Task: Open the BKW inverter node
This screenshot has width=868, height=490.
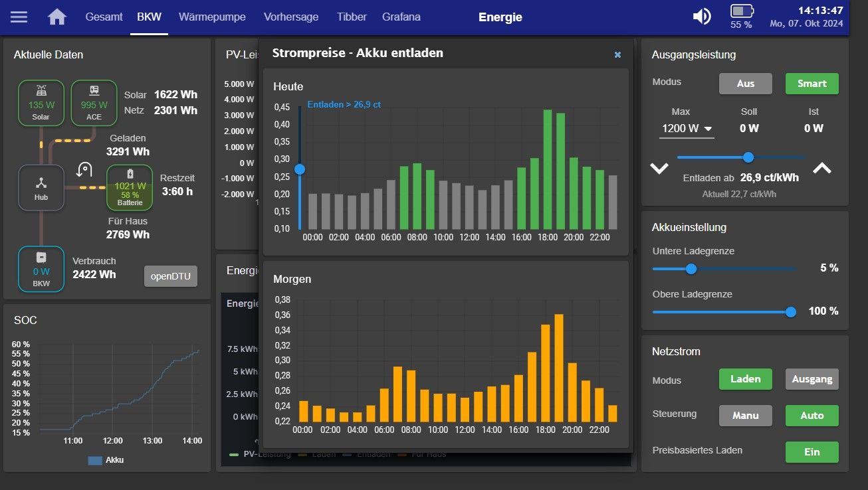Action: point(41,269)
